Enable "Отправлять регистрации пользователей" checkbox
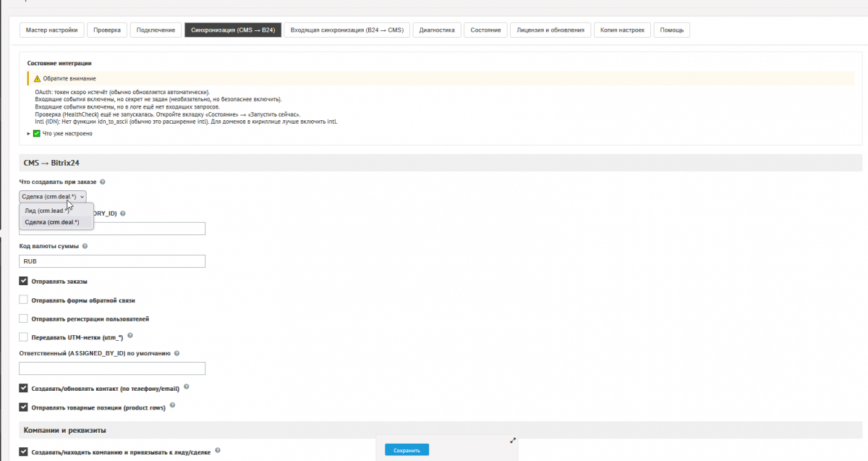 (x=24, y=318)
